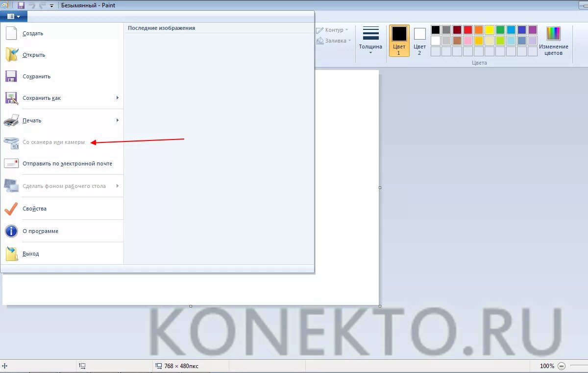Pick the yellow palette swatch
588x373 pixels.
tap(490, 30)
